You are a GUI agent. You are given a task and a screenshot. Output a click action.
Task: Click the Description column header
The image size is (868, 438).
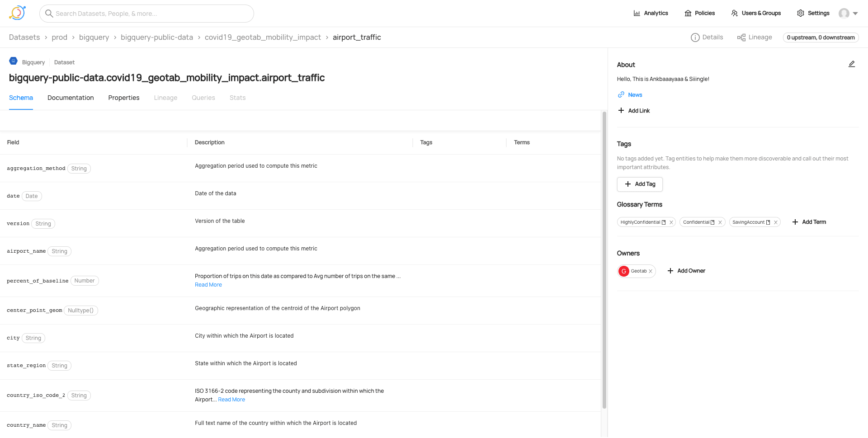point(209,142)
